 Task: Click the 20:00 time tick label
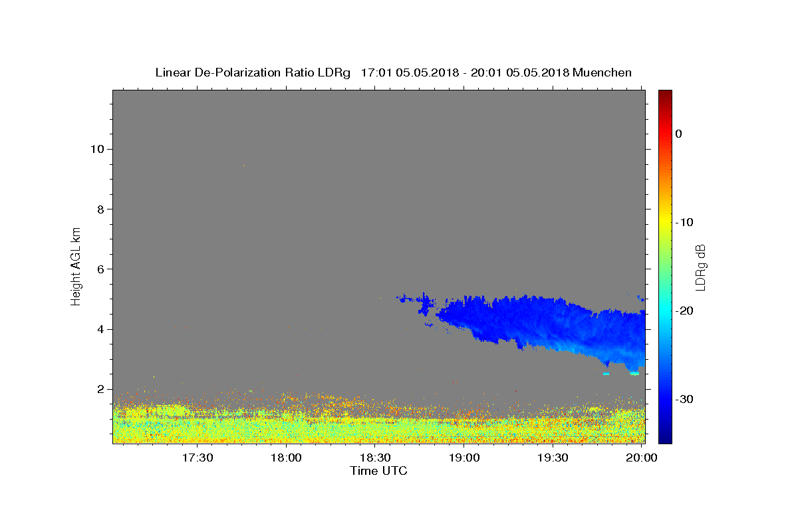pos(641,458)
